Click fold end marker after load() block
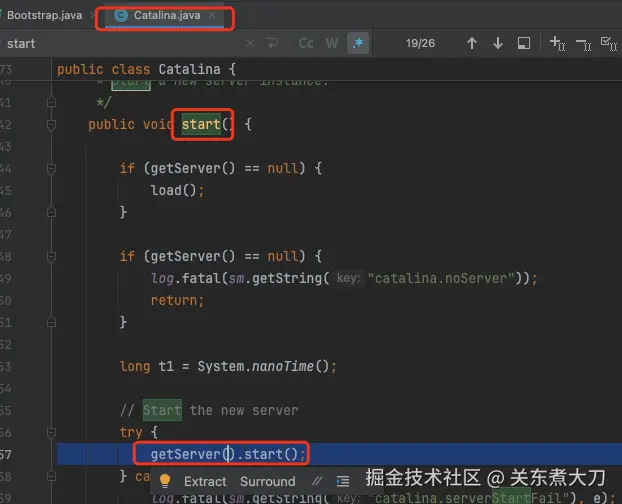Image resolution: width=622 pixels, height=504 pixels. click(51, 213)
